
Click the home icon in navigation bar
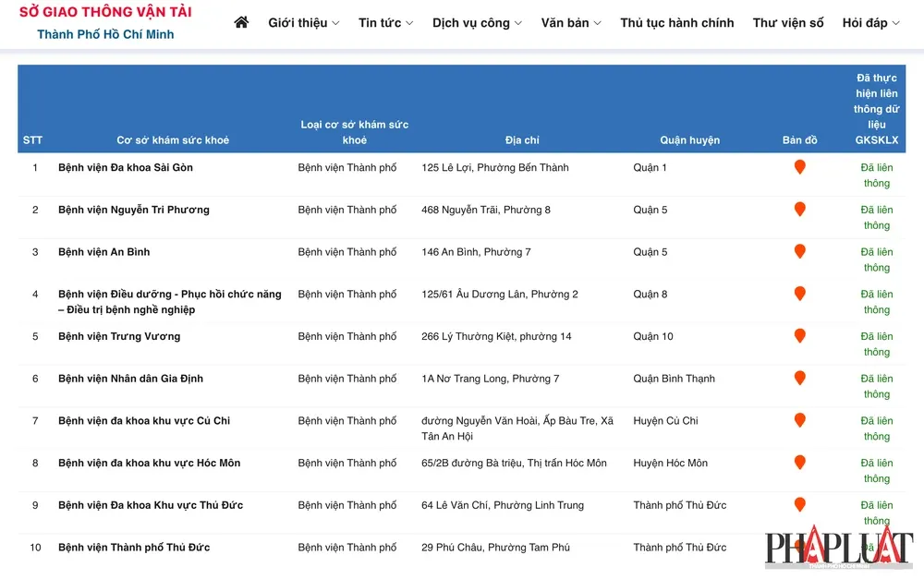pyautogui.click(x=241, y=22)
